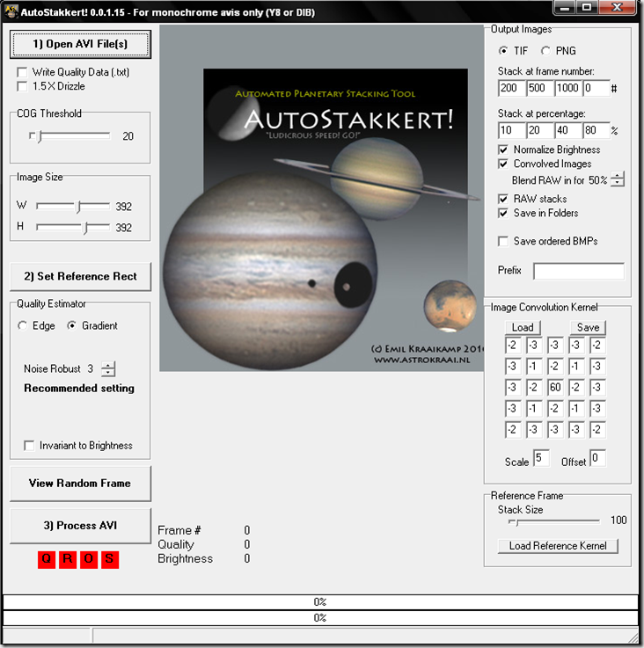644x648 pixels.
Task: Click View Random Frame button
Action: click(x=80, y=484)
